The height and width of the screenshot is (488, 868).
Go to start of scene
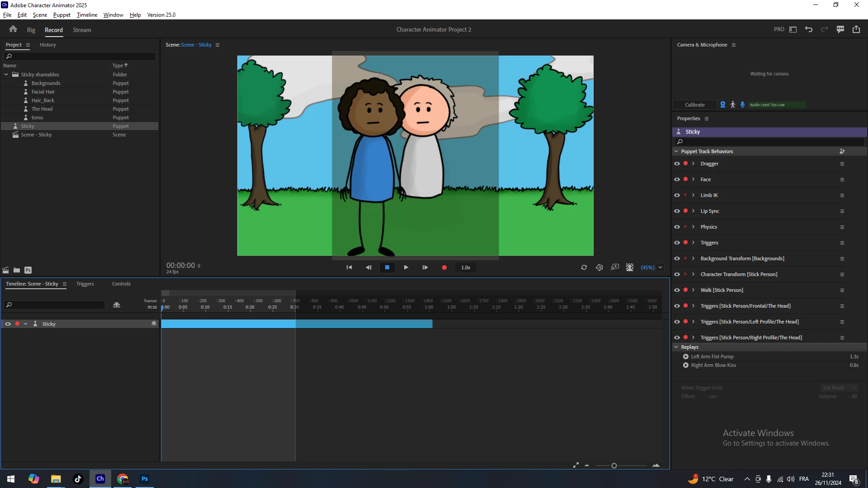pos(349,267)
